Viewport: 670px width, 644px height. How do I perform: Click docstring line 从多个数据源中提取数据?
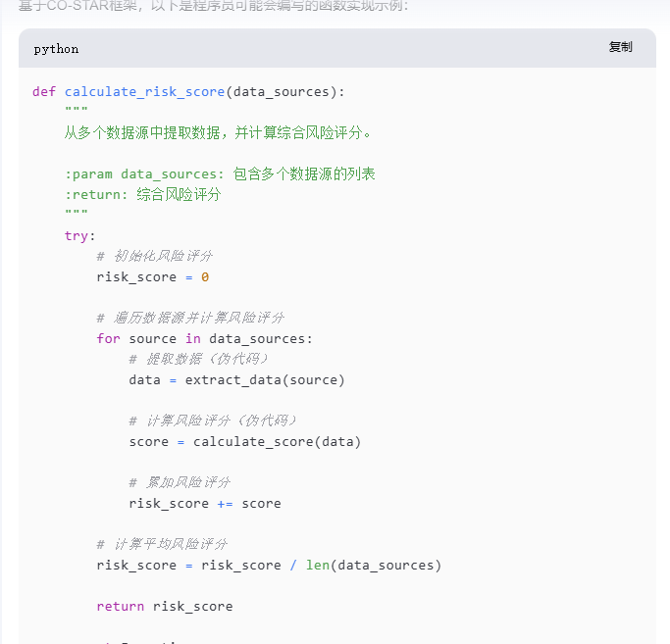pos(218,132)
